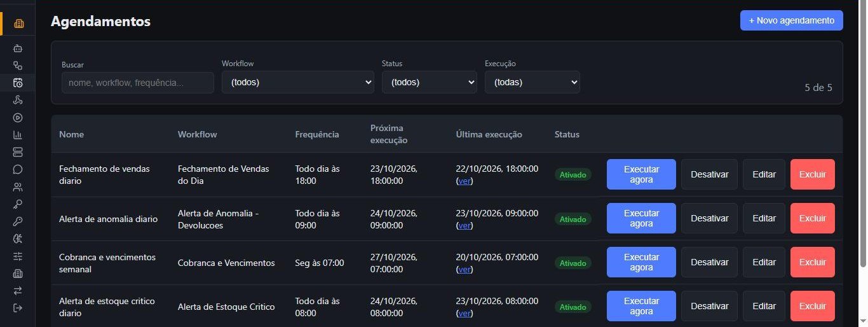Screen dimensions: 868x327
Task: Excluir the Fechamento de vendas diario schedule
Action: 813,174
